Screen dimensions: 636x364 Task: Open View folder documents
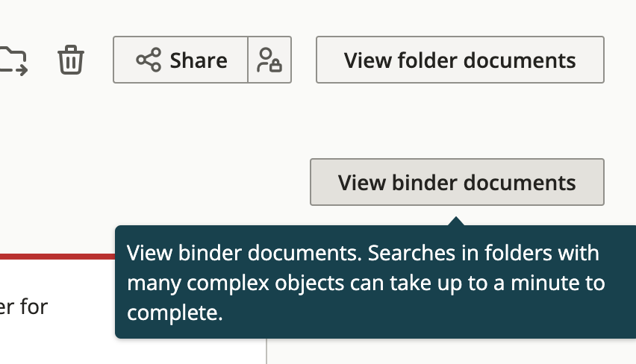coord(460,60)
